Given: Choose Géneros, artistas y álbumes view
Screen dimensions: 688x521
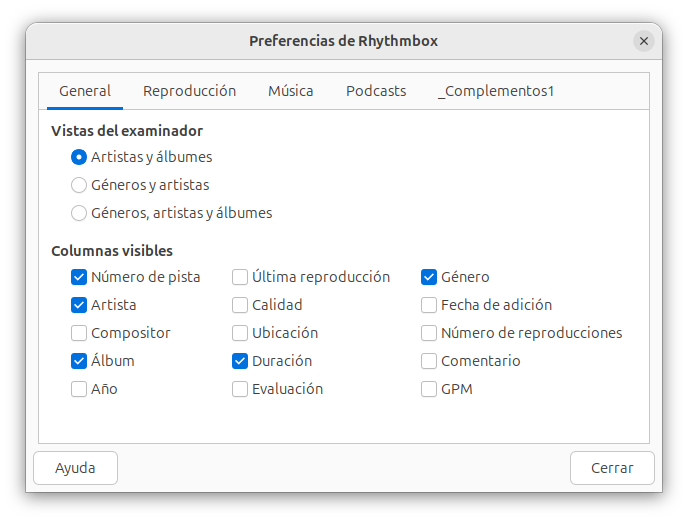Looking at the screenshot, I should pyautogui.click(x=79, y=213).
